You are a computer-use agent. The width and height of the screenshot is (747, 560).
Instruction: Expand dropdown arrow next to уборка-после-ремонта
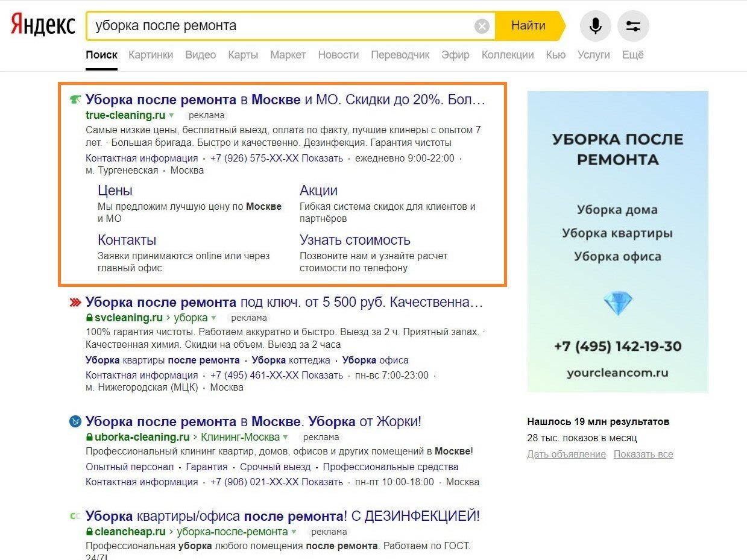(x=294, y=532)
